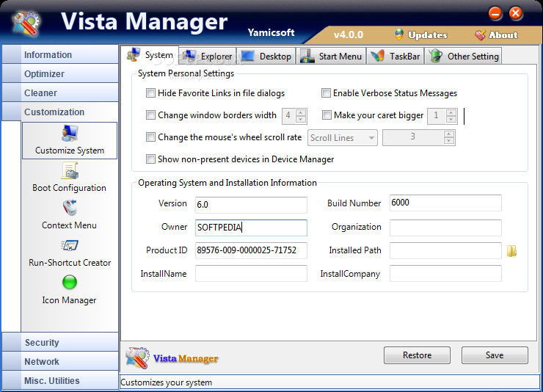543x392 pixels.
Task: Open Run-Shortcut Creator tool
Action: (x=70, y=253)
